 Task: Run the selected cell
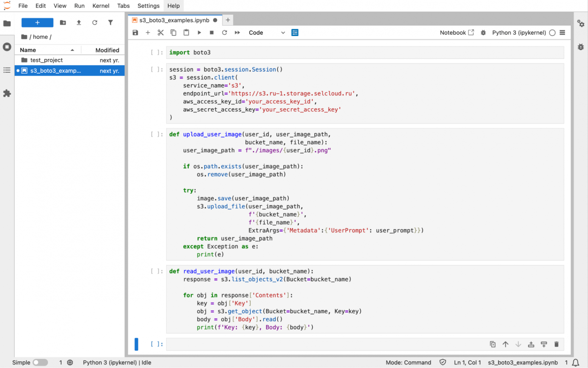click(199, 33)
